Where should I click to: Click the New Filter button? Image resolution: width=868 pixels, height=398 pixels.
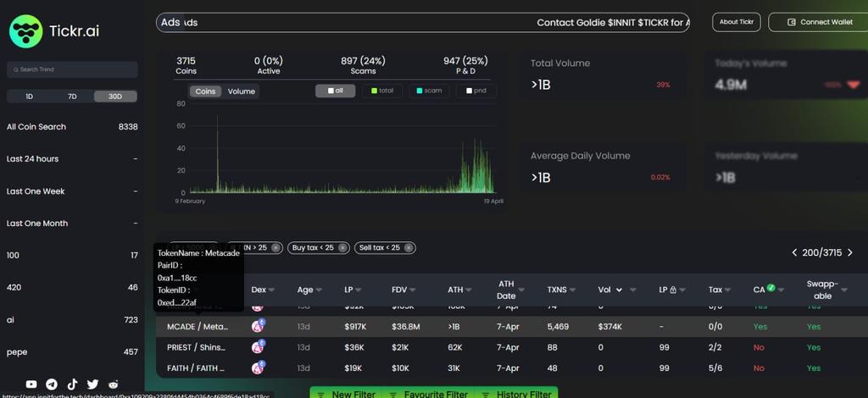click(347, 394)
